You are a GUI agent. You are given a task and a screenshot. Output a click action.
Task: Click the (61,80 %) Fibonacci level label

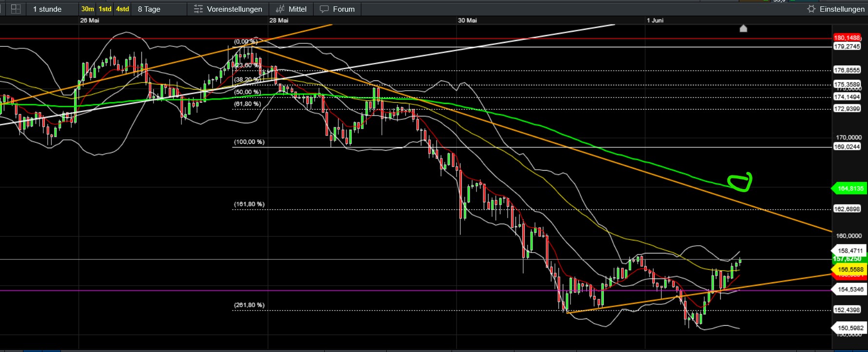point(248,104)
